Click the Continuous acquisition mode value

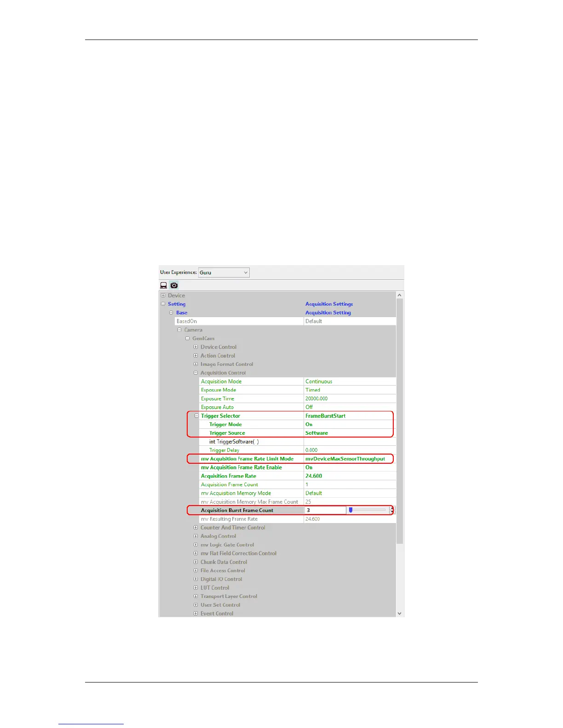coord(319,381)
